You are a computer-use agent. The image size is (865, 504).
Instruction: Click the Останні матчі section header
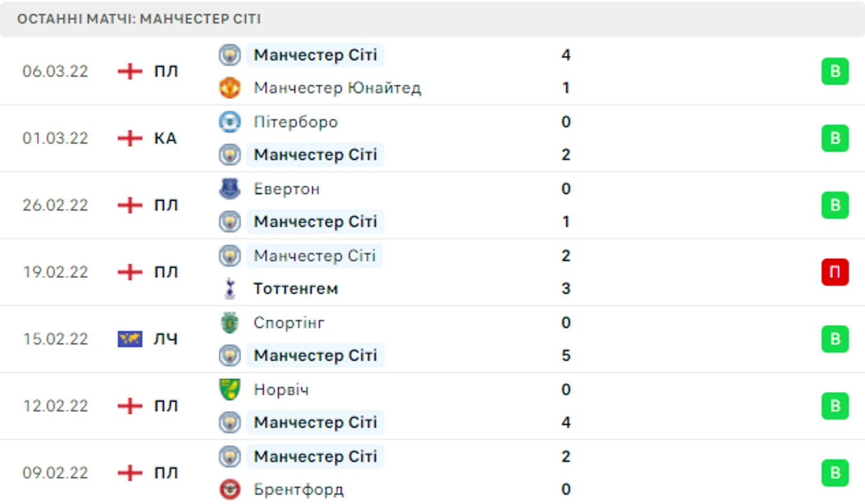[x=139, y=19]
